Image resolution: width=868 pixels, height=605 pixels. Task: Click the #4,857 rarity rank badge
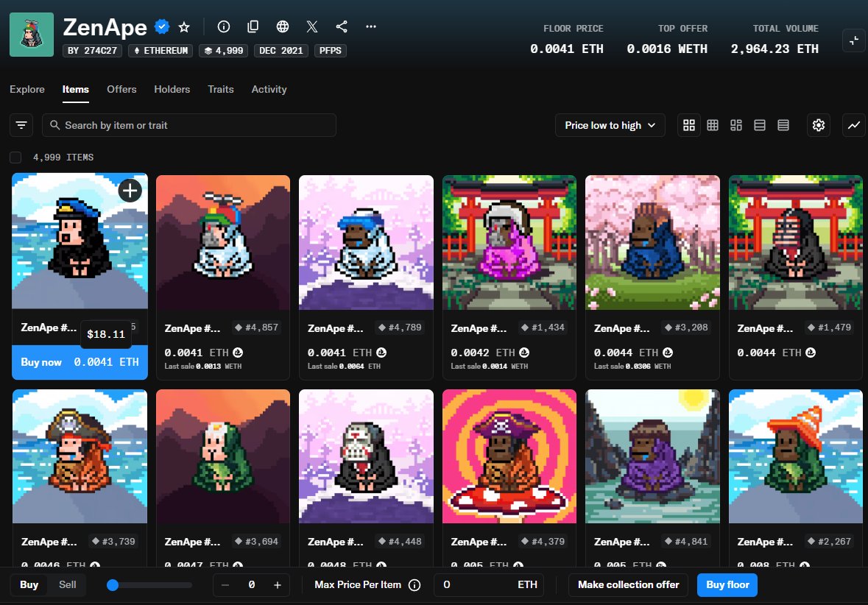(x=256, y=328)
